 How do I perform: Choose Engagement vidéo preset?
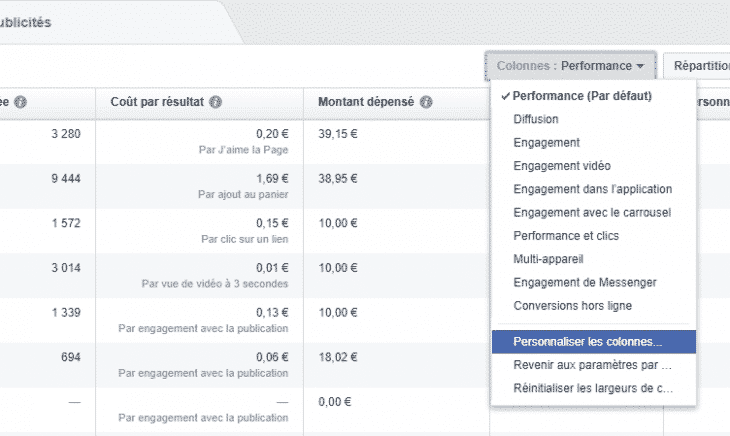click(x=561, y=166)
